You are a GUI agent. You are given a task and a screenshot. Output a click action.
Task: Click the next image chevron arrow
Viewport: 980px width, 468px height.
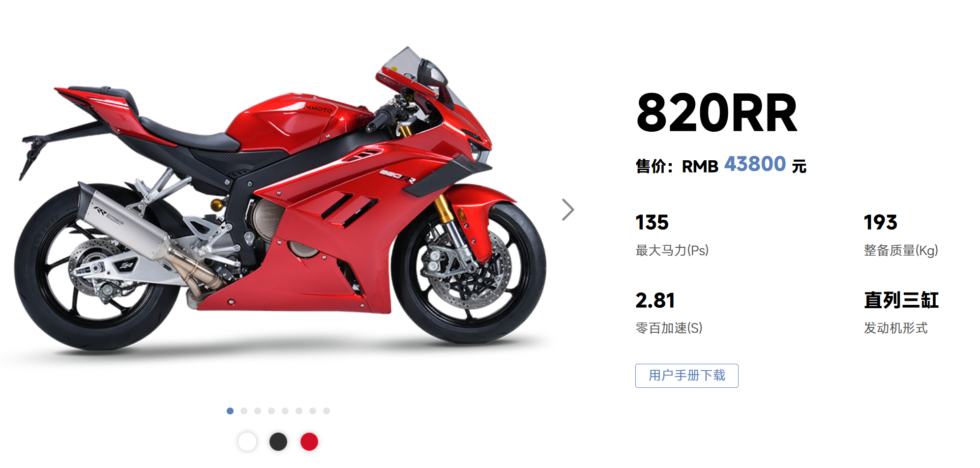coord(568,210)
